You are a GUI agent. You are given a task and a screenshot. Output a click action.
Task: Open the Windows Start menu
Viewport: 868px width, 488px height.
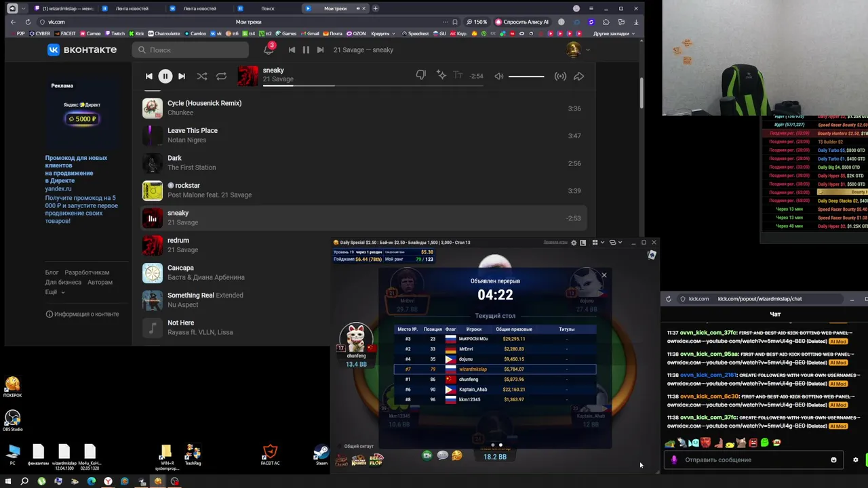(7, 481)
